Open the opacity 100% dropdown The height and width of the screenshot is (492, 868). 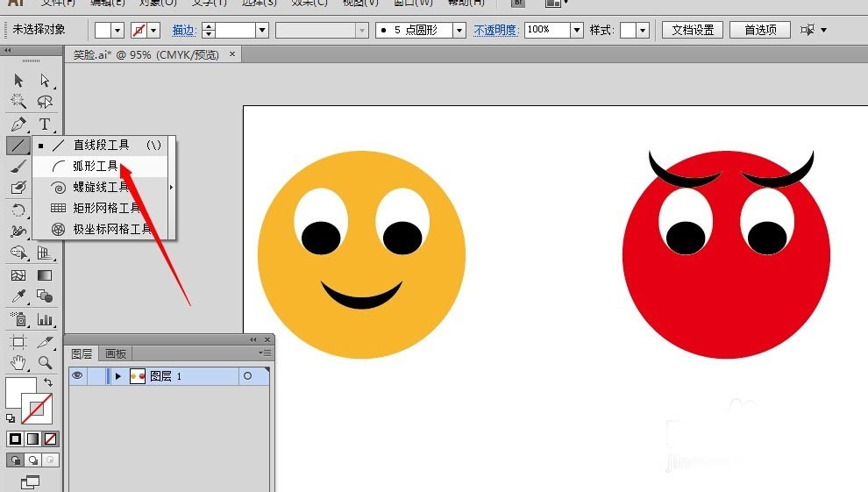(x=576, y=30)
